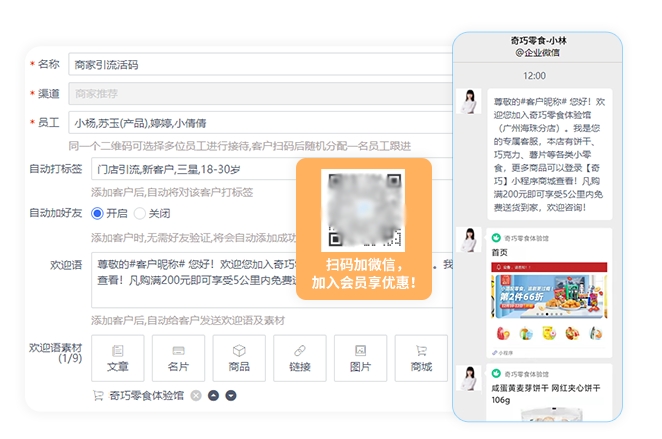Select the 关闭 radio button
Viewport: 662px width, 439px height.
(140, 214)
